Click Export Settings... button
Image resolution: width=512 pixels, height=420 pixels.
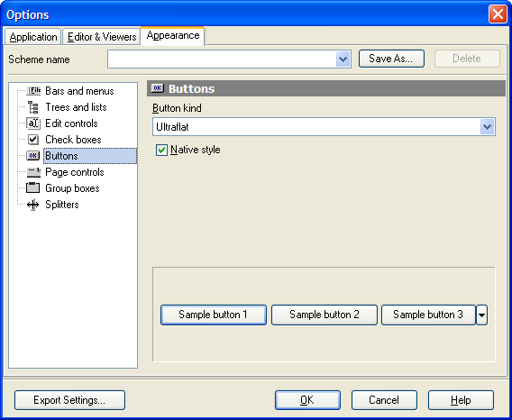click(70, 400)
